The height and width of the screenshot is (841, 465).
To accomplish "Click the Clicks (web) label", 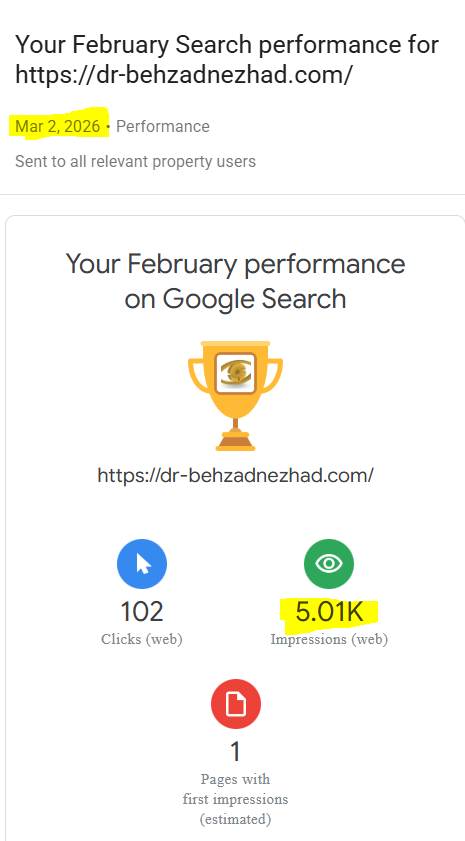I will tap(142, 639).
